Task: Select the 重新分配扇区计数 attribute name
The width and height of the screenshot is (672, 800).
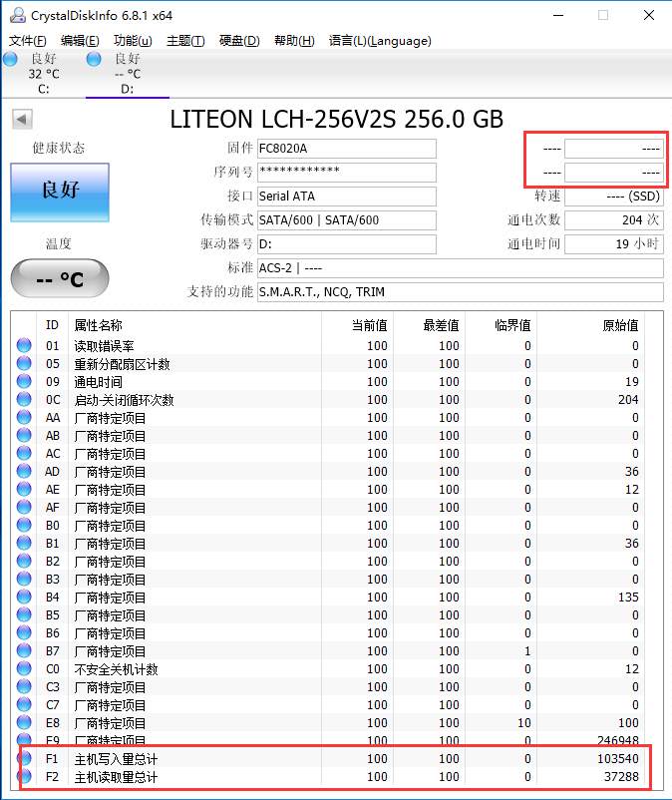Action: [122, 364]
